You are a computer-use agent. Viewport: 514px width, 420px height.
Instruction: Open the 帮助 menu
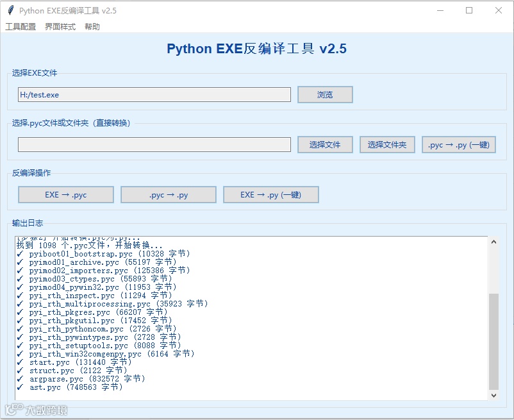[x=92, y=26]
